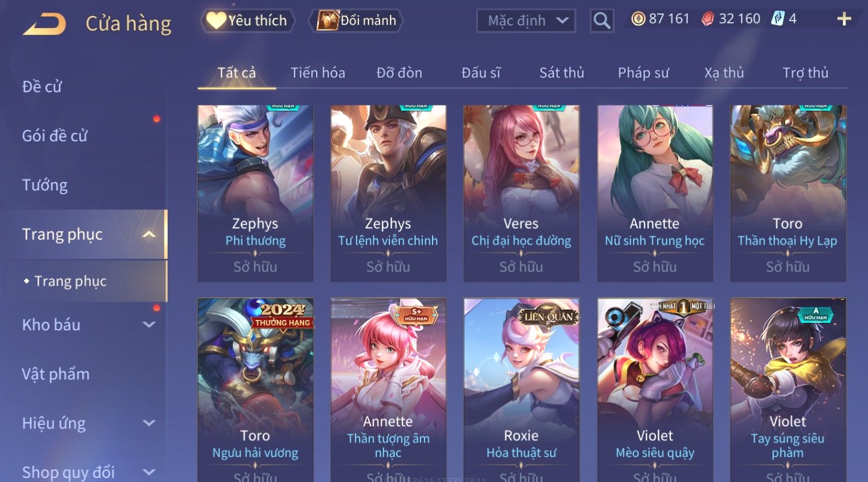Open the Violet Mèo siêu quậy skin
Viewport: 868px width, 482px height.
655,389
